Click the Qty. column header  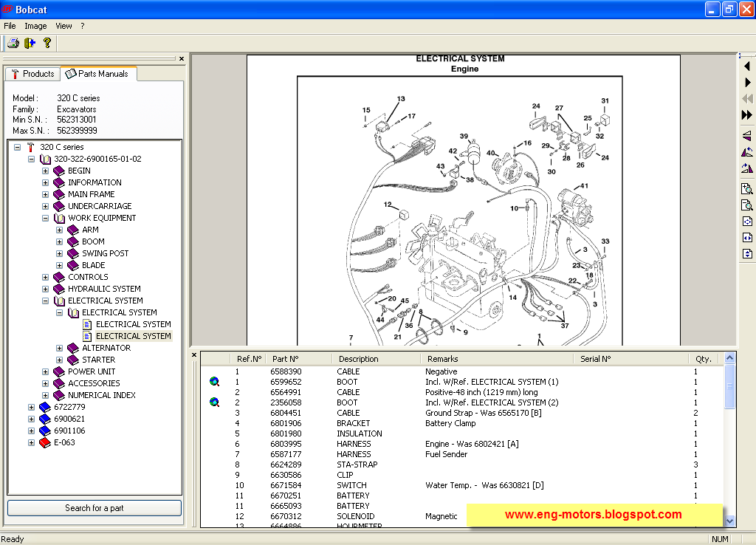coord(704,359)
